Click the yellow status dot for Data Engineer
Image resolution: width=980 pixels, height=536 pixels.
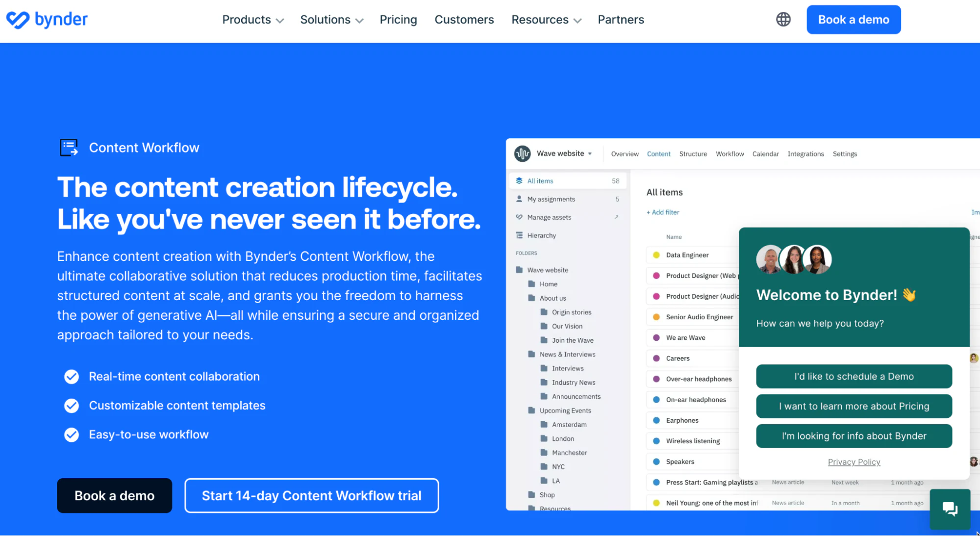(656, 255)
